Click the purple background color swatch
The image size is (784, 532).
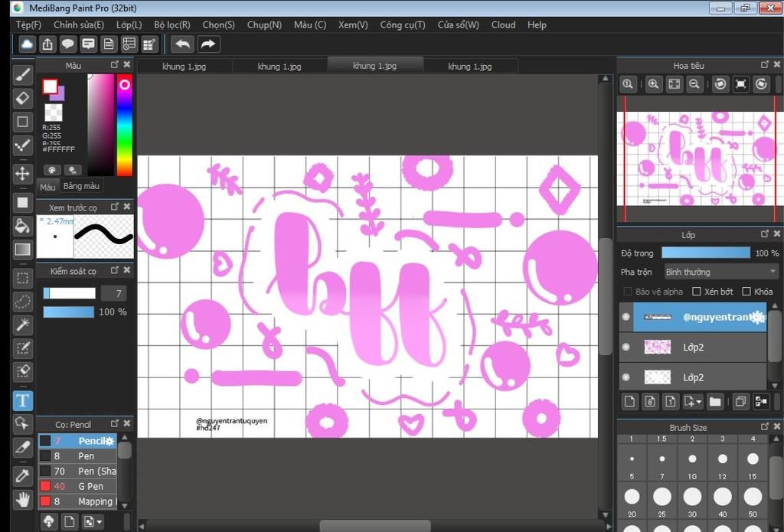(60, 95)
